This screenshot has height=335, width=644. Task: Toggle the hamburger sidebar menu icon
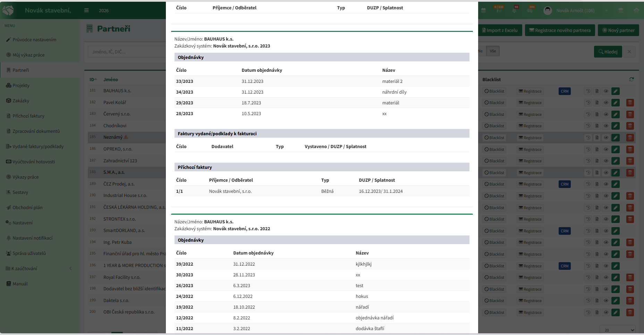pyautogui.click(x=86, y=10)
